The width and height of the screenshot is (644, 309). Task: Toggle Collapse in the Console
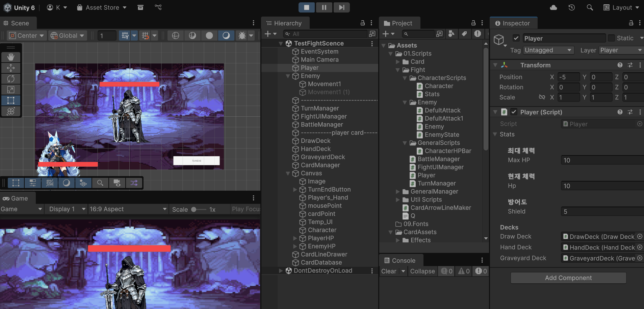[x=422, y=271]
